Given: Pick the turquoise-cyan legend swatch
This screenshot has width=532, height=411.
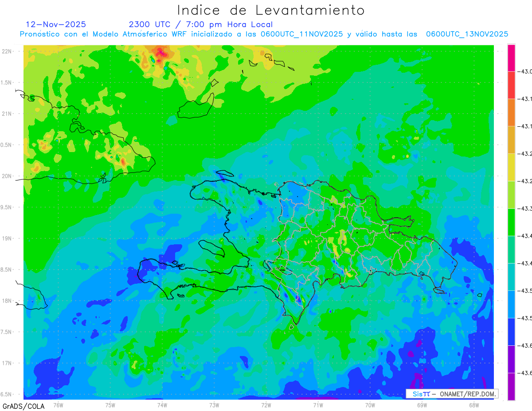Looking at the screenshot, I should pyautogui.click(x=511, y=277).
